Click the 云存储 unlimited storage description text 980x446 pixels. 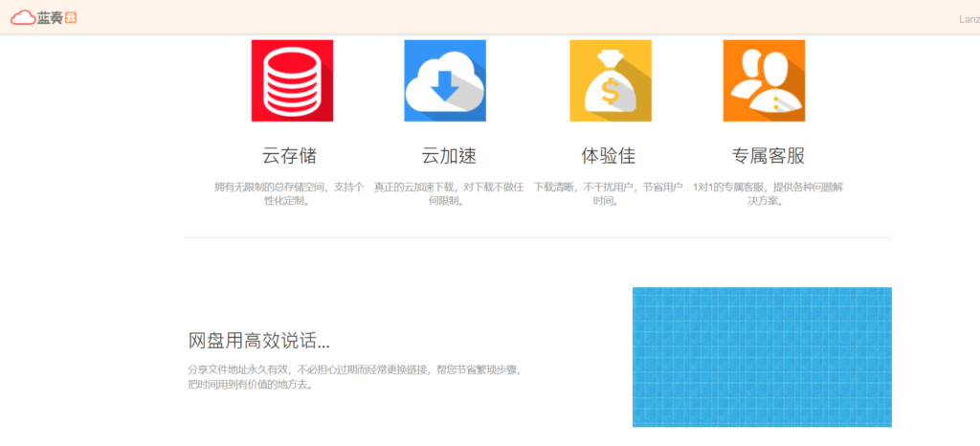[289, 194]
